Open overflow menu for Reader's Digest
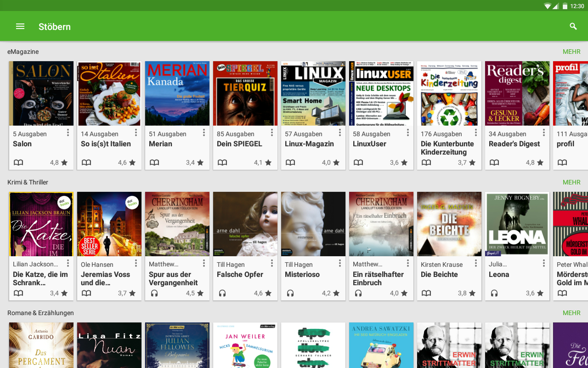Image resolution: width=588 pixels, height=368 pixels. [544, 132]
